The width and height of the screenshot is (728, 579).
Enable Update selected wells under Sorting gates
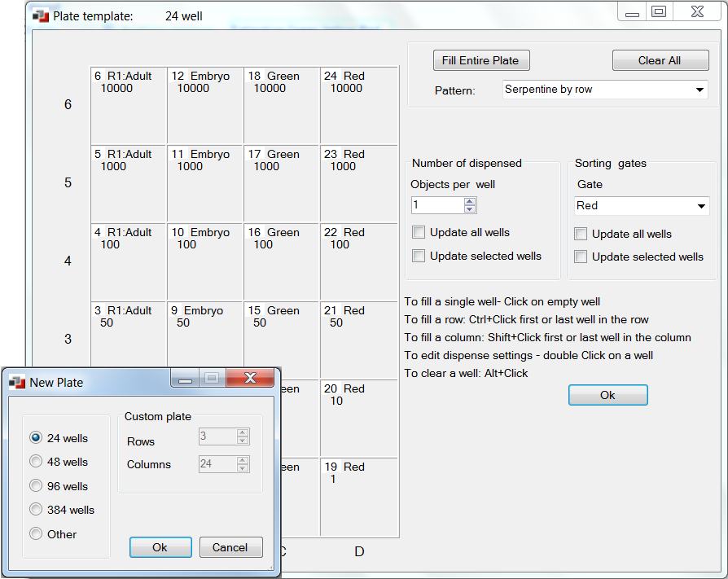581,257
